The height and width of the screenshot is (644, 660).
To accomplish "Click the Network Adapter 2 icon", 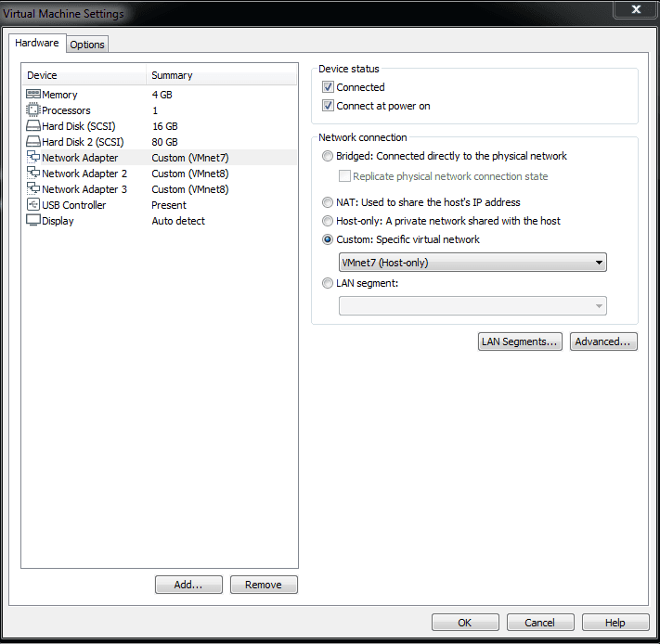I will (33, 173).
